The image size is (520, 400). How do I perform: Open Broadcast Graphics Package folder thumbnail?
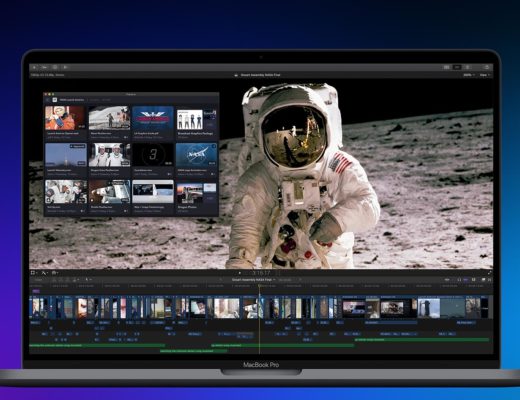[197, 119]
